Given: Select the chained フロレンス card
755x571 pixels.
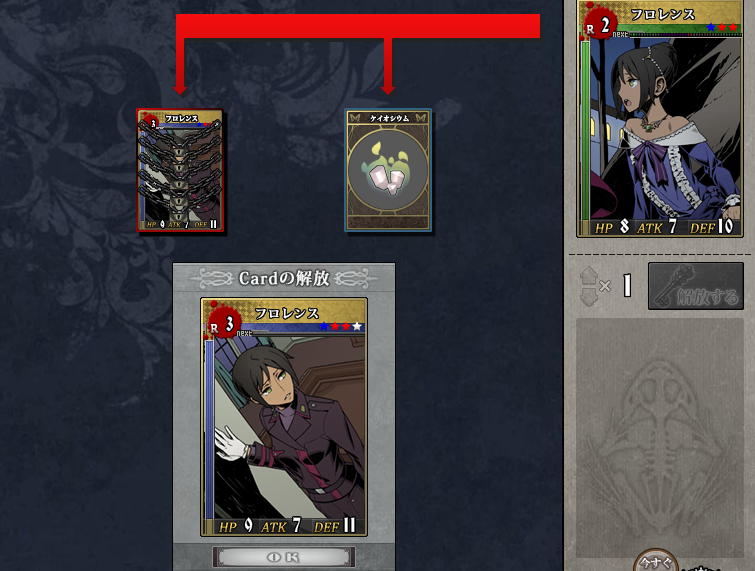Looking at the screenshot, I should click(x=180, y=170).
